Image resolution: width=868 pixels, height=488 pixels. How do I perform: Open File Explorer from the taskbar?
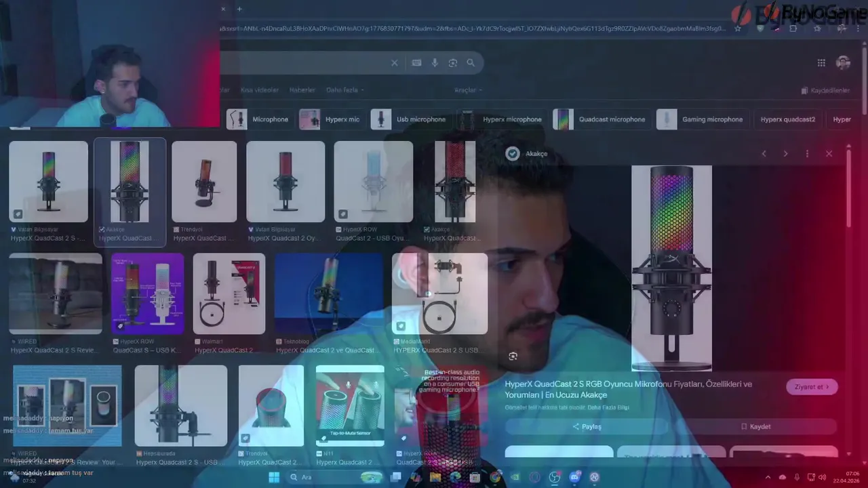[435, 477]
